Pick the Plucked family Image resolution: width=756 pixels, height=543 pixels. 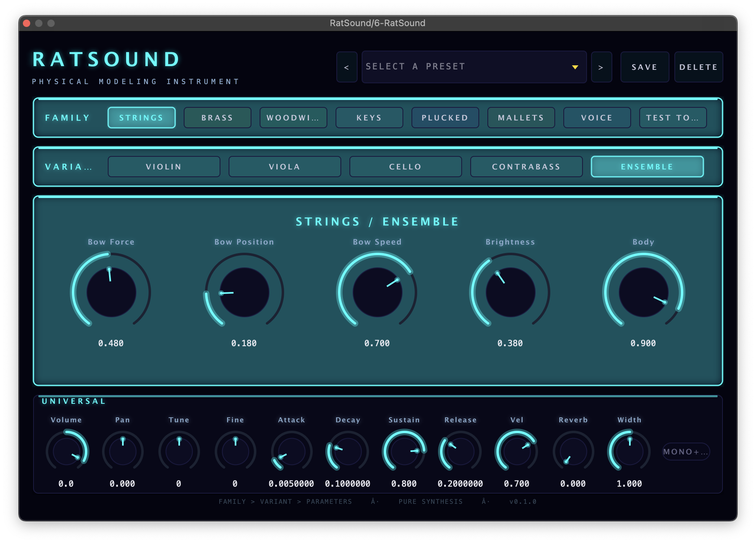click(x=445, y=118)
